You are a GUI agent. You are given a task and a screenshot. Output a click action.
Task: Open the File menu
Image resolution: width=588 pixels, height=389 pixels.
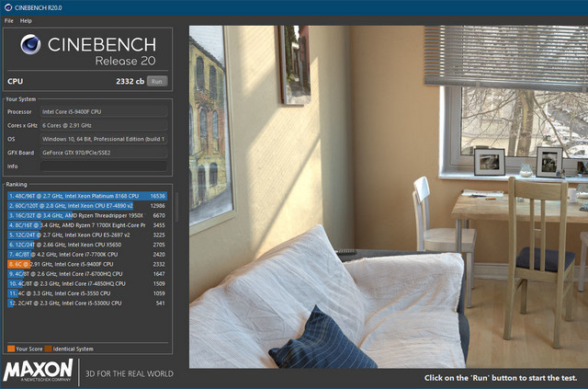[8, 20]
